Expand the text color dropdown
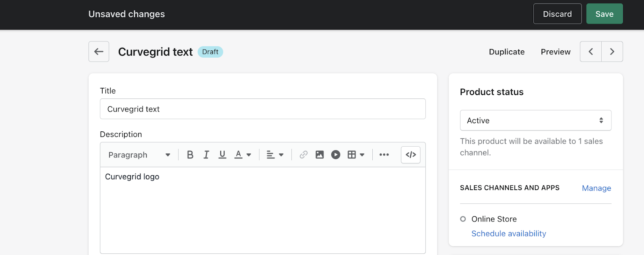 [x=243, y=155]
